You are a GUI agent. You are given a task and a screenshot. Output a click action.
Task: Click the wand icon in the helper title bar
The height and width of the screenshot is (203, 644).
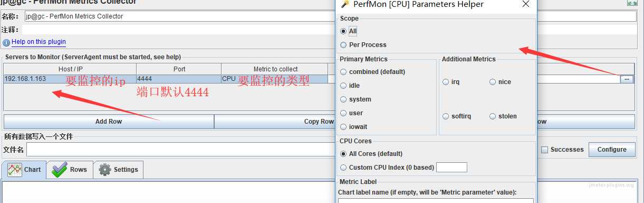point(345,4)
